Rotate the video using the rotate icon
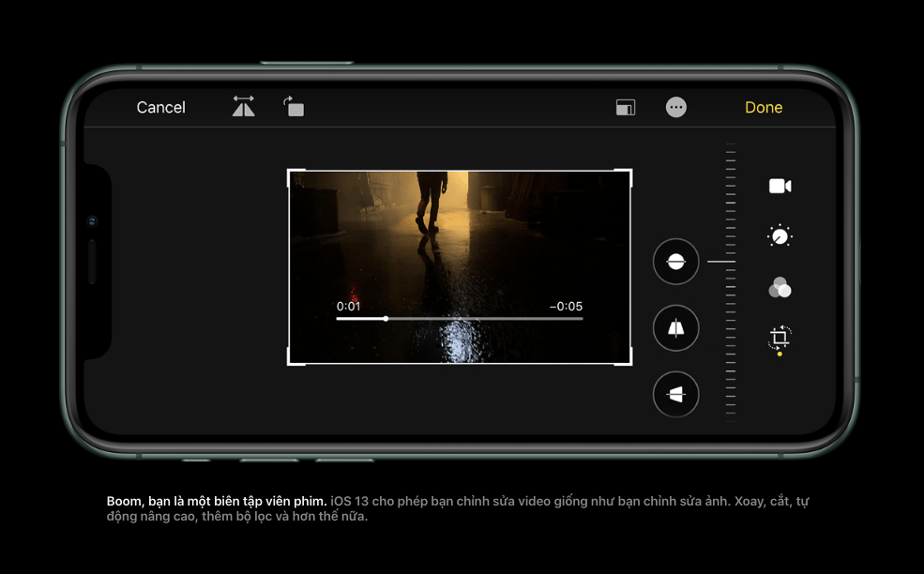The image size is (924, 574). (x=294, y=107)
